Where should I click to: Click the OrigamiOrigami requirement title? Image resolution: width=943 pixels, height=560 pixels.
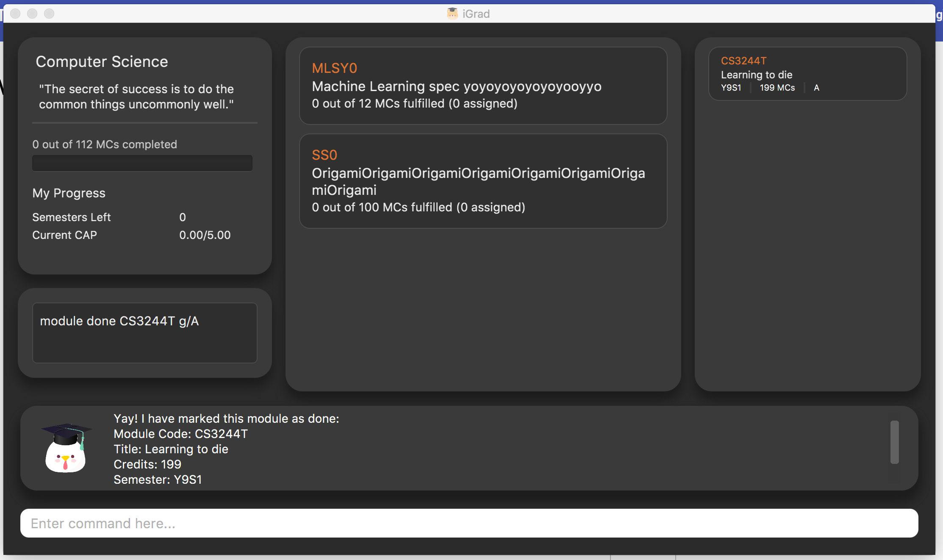click(x=478, y=181)
